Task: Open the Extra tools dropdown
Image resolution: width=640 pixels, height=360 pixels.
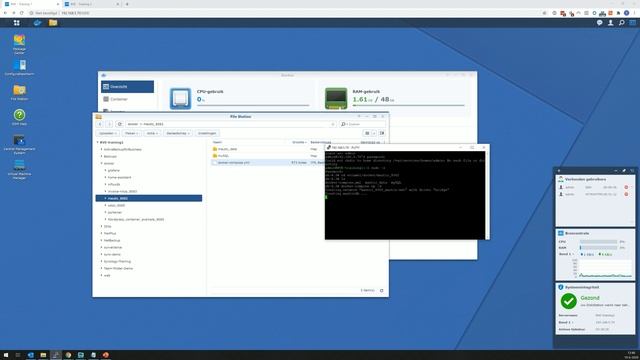Action: pos(178,133)
